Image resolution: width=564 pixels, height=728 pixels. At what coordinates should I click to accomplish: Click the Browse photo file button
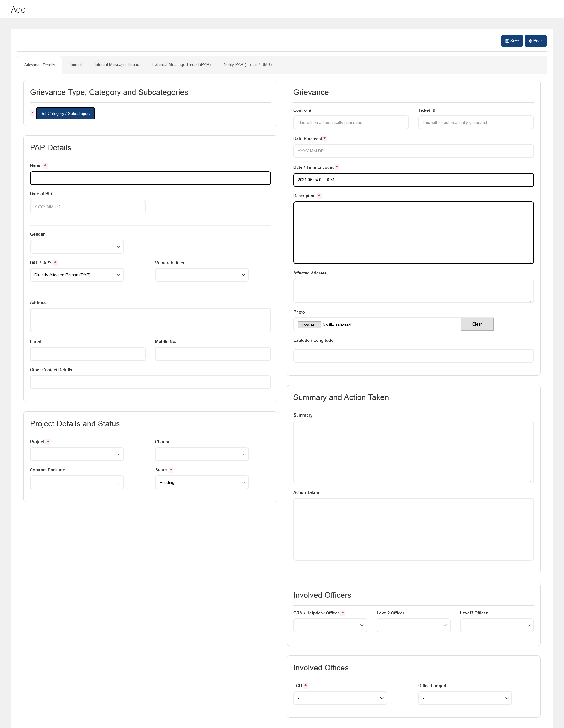pyautogui.click(x=309, y=325)
